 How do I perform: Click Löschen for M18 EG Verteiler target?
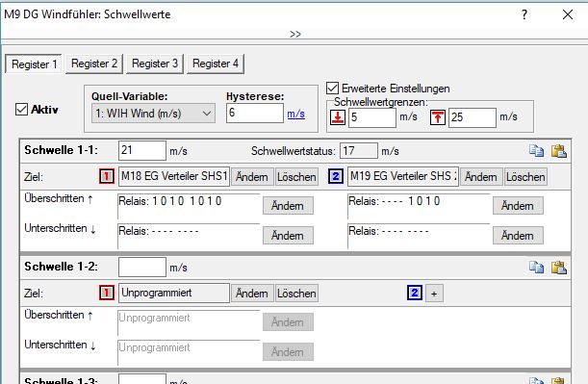coord(296,177)
